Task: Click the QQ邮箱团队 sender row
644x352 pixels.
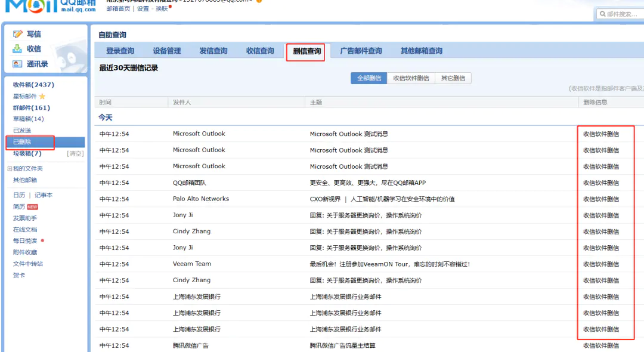Action: click(x=190, y=183)
